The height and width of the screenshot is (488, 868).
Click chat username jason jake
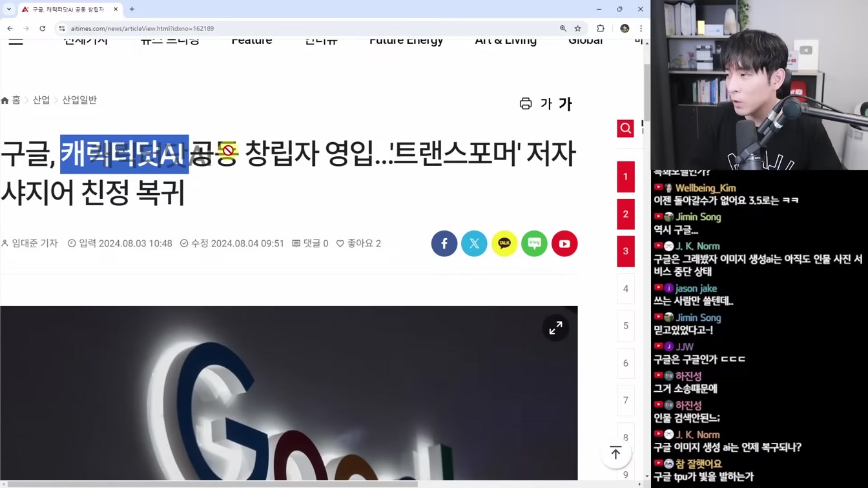(696, 289)
